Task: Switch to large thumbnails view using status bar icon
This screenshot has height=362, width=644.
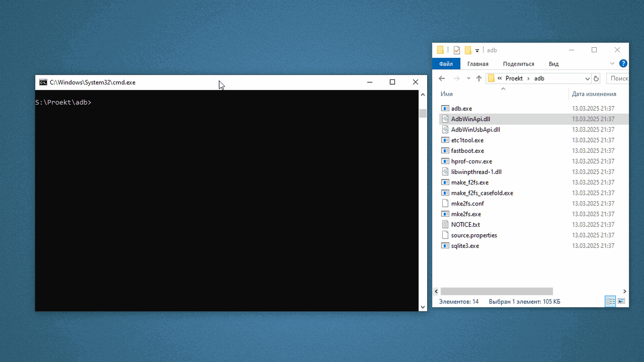Action: (621, 301)
